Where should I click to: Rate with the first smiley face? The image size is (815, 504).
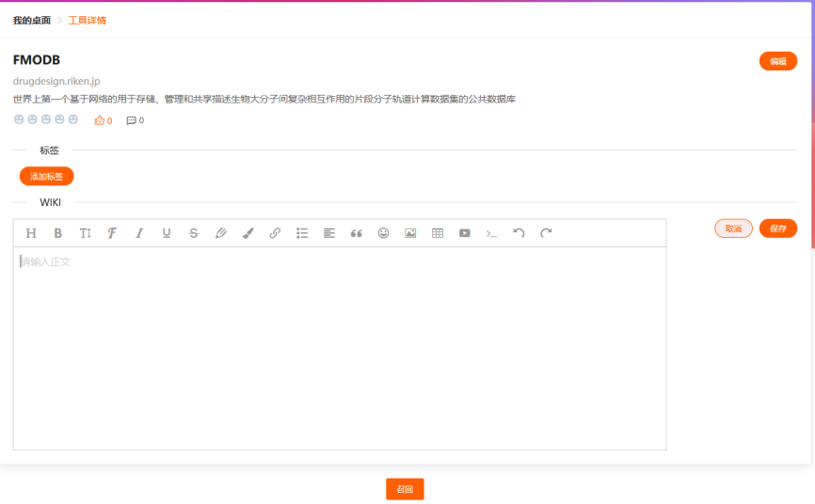[x=19, y=119]
